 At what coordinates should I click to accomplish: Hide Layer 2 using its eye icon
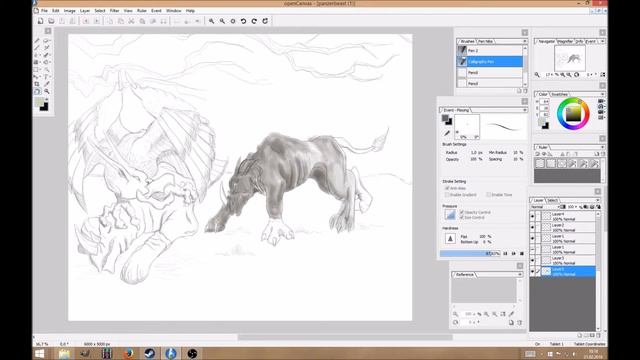click(x=532, y=227)
